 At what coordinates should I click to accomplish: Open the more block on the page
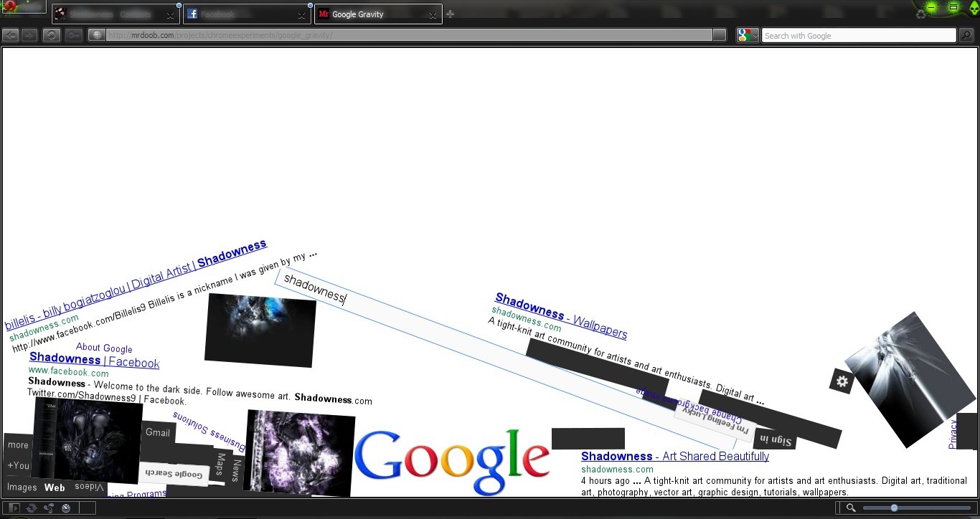pyautogui.click(x=18, y=445)
